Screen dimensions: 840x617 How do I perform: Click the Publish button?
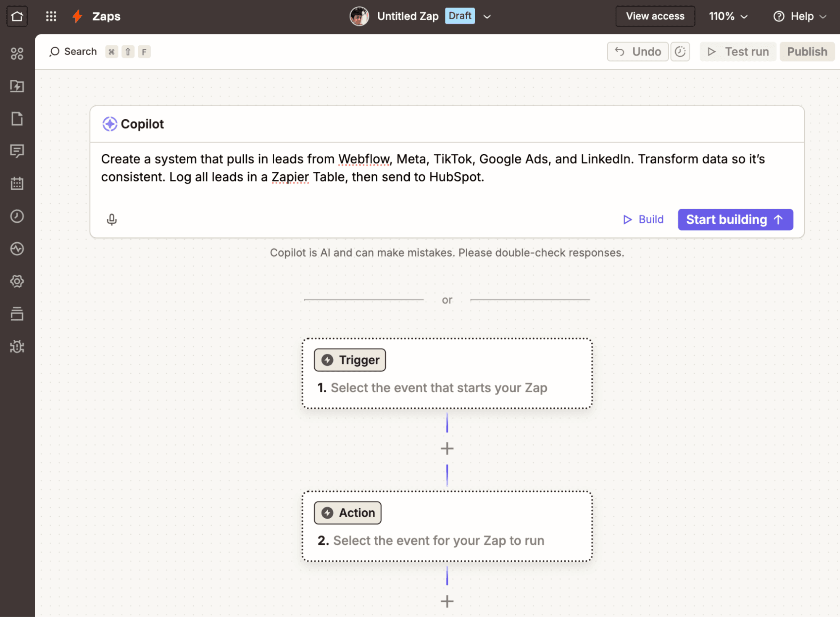[x=807, y=52]
